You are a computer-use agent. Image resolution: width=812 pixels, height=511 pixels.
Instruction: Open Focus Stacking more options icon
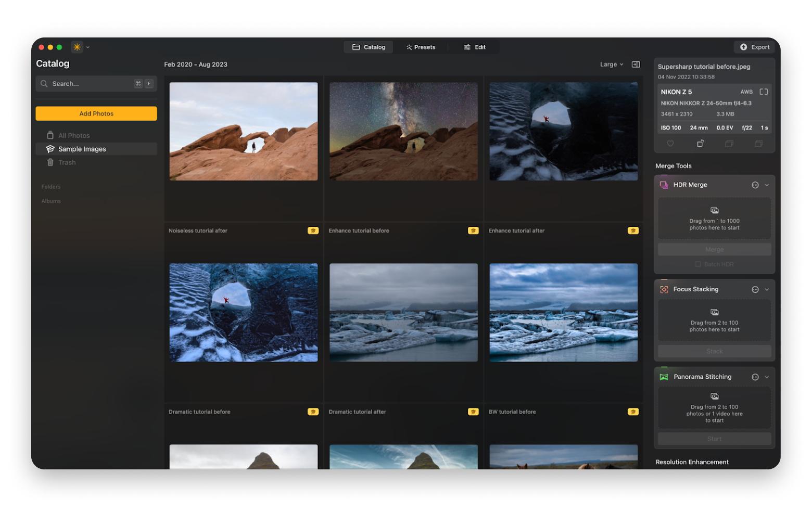click(755, 290)
